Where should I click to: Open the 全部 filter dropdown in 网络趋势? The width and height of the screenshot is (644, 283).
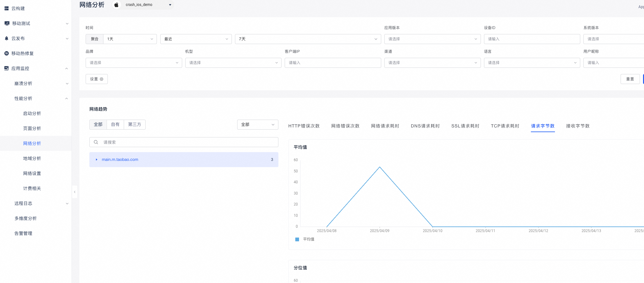click(x=257, y=125)
